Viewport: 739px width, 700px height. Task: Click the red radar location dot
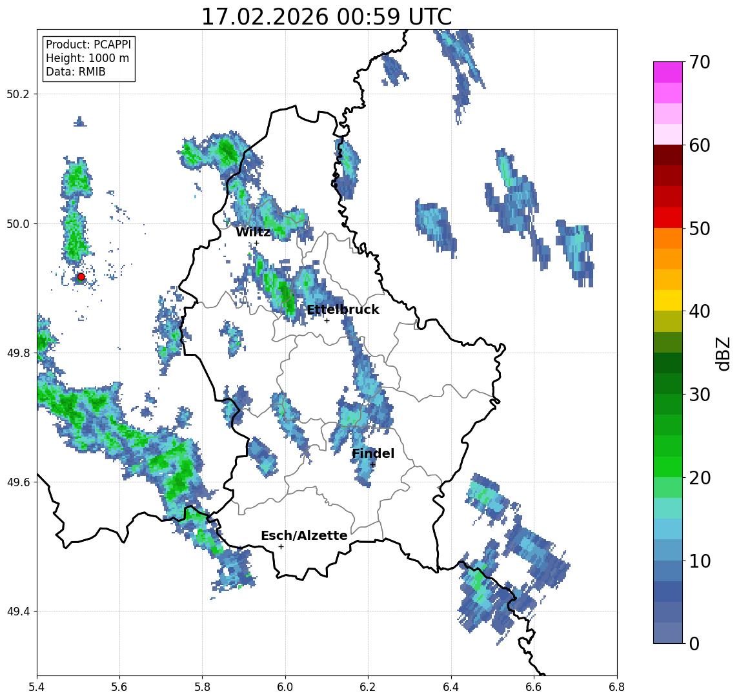pos(81,277)
